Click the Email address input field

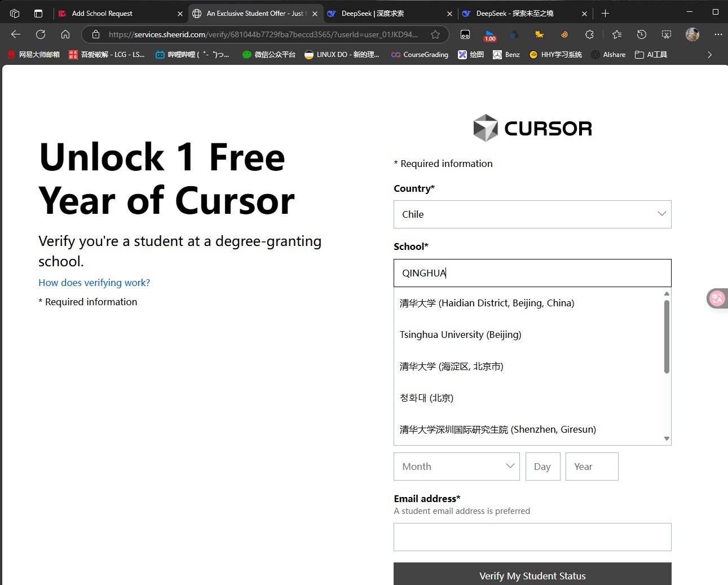pyautogui.click(x=532, y=537)
